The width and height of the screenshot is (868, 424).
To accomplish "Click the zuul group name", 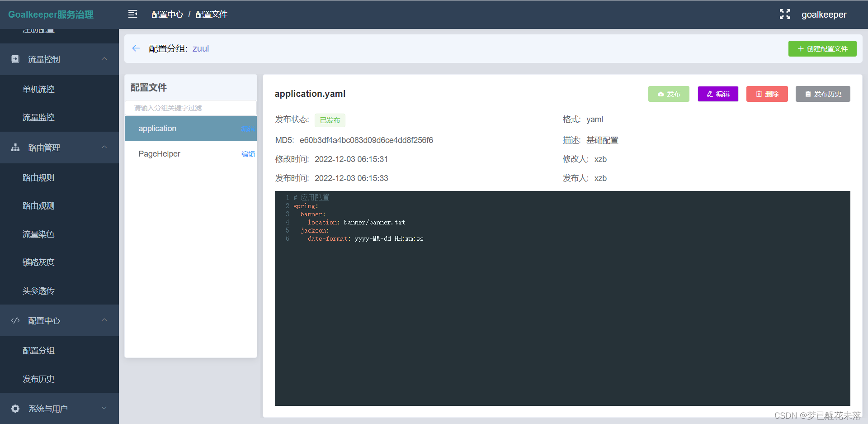I will (x=201, y=48).
